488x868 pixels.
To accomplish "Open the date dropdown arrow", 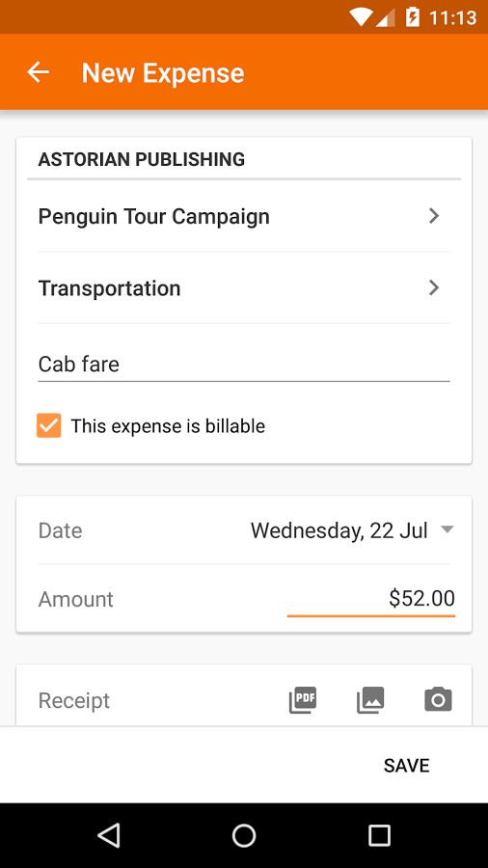I will pos(447,529).
